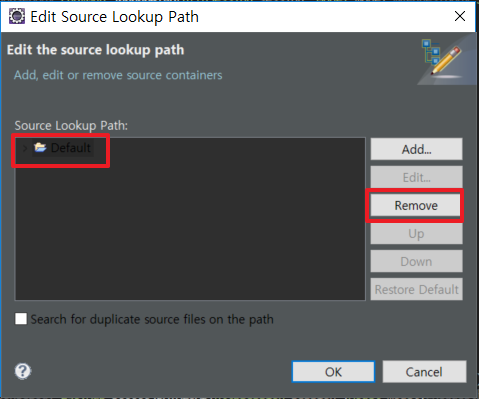Cancel the Edit Source Lookup Path dialog

coord(424,372)
